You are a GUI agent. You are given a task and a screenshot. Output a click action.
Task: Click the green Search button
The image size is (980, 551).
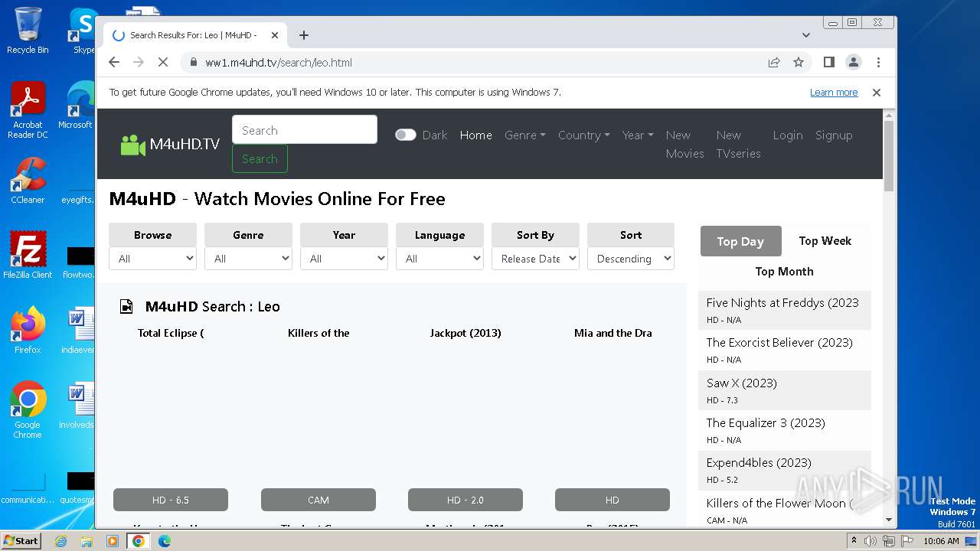tap(260, 158)
